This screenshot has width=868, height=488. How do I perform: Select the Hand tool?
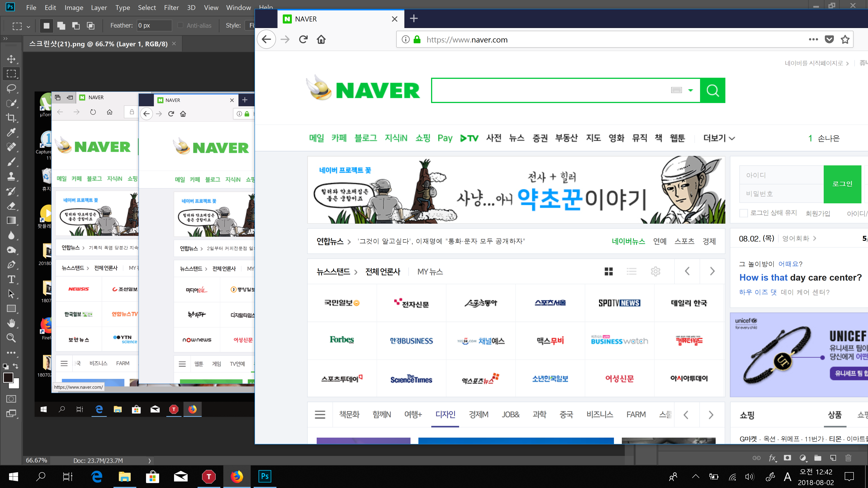(x=11, y=323)
